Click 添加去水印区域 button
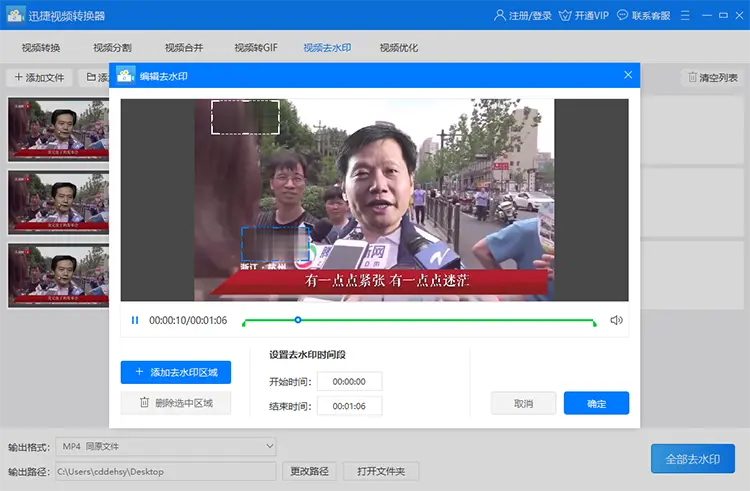This screenshot has width=750, height=491. (176, 372)
